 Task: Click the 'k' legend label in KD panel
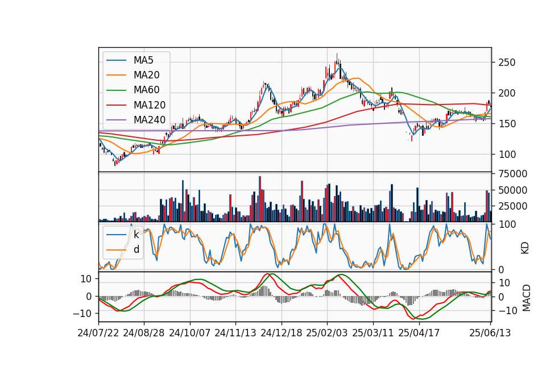pos(136,235)
